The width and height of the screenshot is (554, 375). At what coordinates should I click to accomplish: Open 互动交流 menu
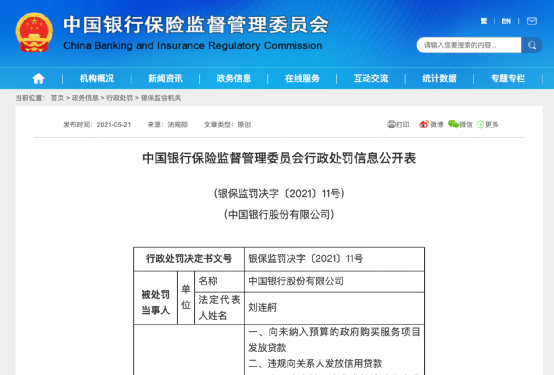click(371, 78)
